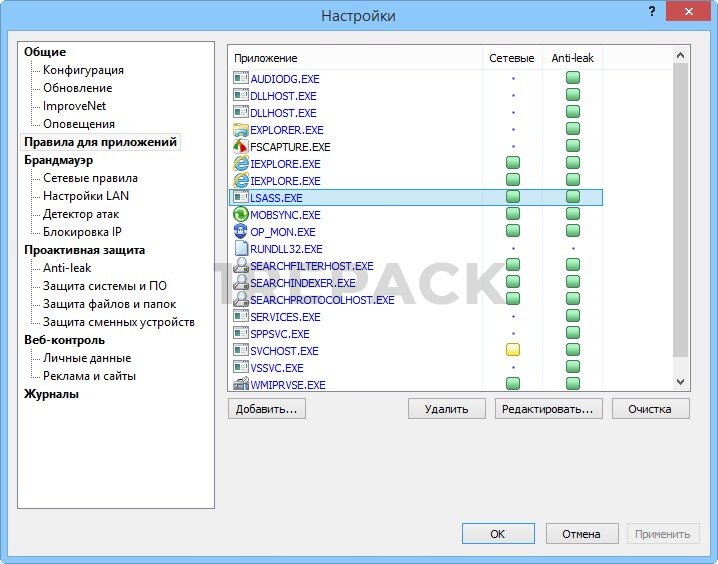Click the OP_MON.EXE shield icon

point(240,232)
